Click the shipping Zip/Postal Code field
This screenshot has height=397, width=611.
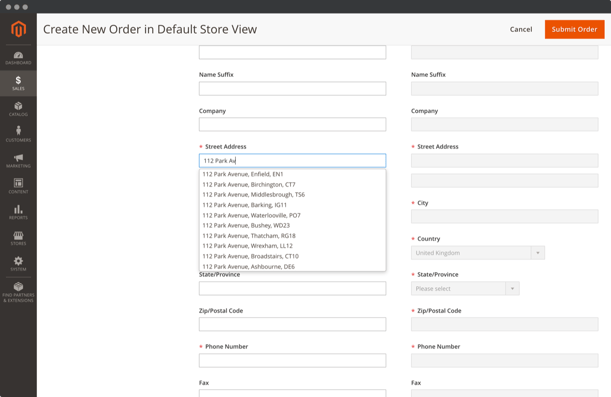pyautogui.click(x=505, y=324)
